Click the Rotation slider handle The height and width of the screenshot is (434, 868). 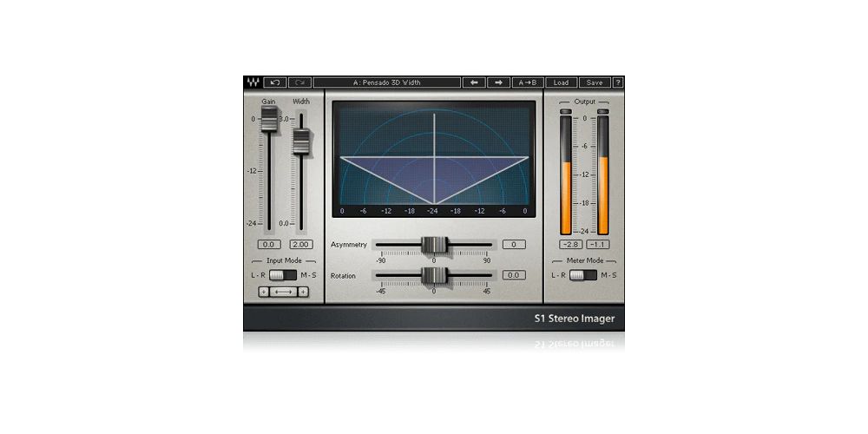click(434, 275)
